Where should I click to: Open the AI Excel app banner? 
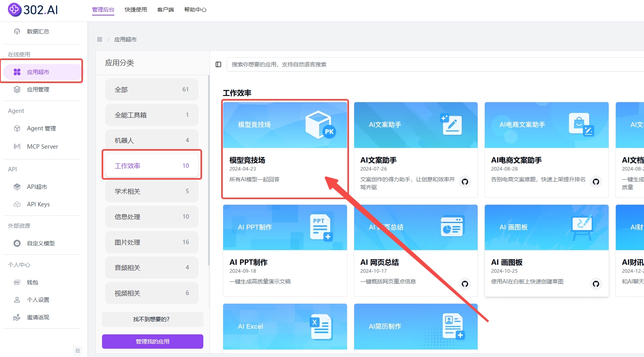285,326
